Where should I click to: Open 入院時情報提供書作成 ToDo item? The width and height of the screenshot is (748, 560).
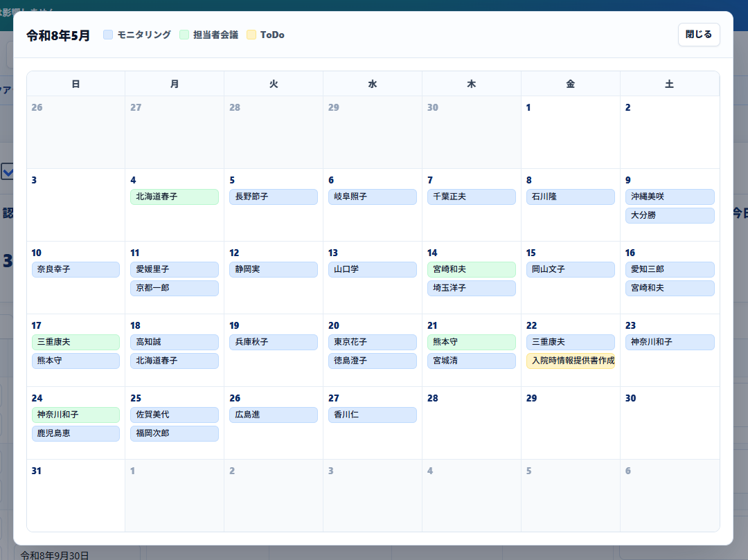click(x=571, y=361)
